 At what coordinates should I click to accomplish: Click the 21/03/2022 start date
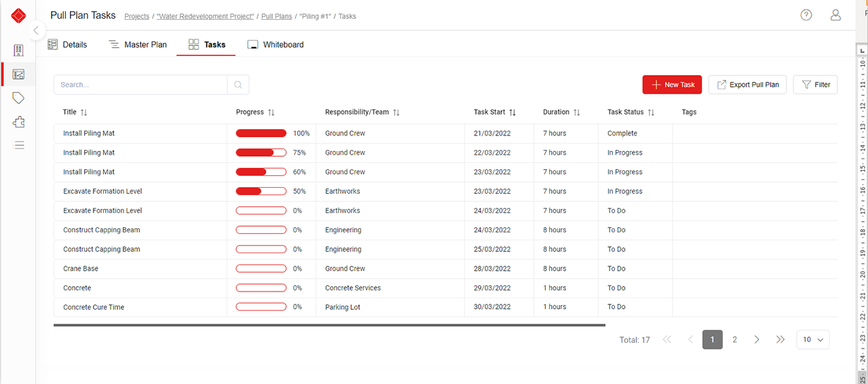(x=492, y=133)
